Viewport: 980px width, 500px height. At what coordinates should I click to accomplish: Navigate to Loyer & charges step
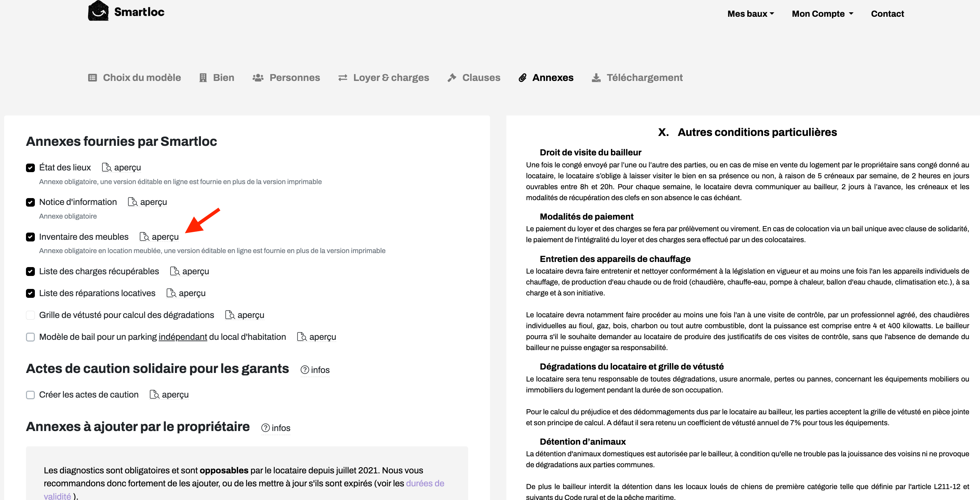point(383,78)
